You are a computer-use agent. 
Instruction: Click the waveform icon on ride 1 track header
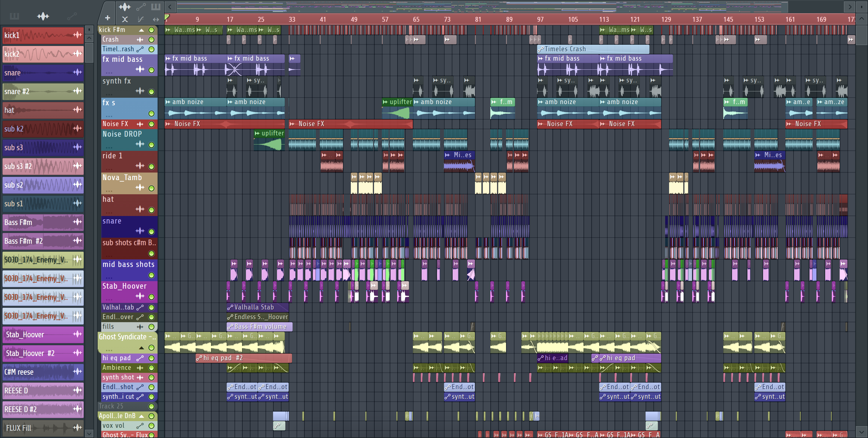pyautogui.click(x=140, y=166)
